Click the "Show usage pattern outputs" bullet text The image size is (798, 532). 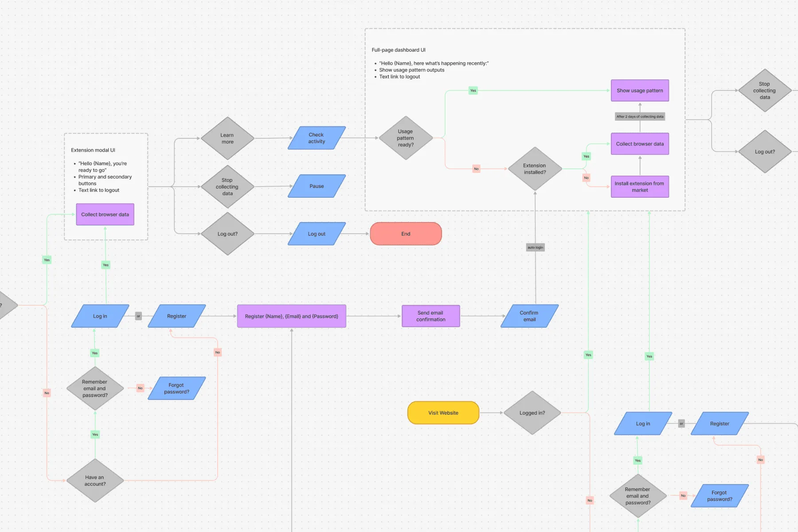coord(411,70)
